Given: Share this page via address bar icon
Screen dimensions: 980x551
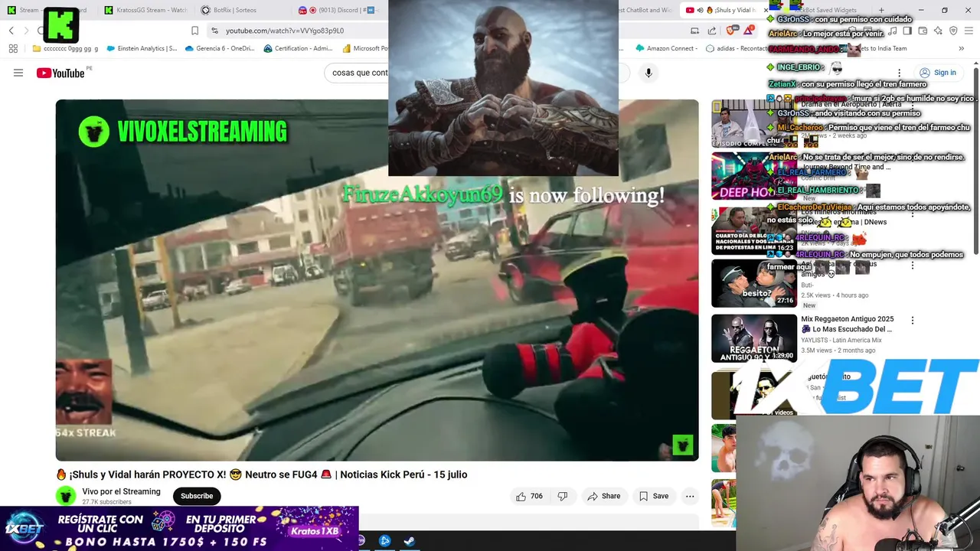Looking at the screenshot, I should click(712, 31).
